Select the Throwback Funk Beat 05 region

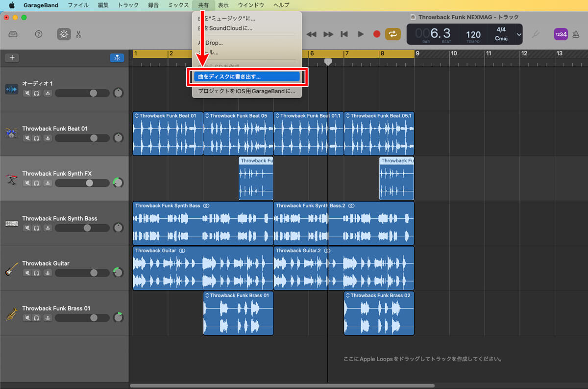pos(238,133)
